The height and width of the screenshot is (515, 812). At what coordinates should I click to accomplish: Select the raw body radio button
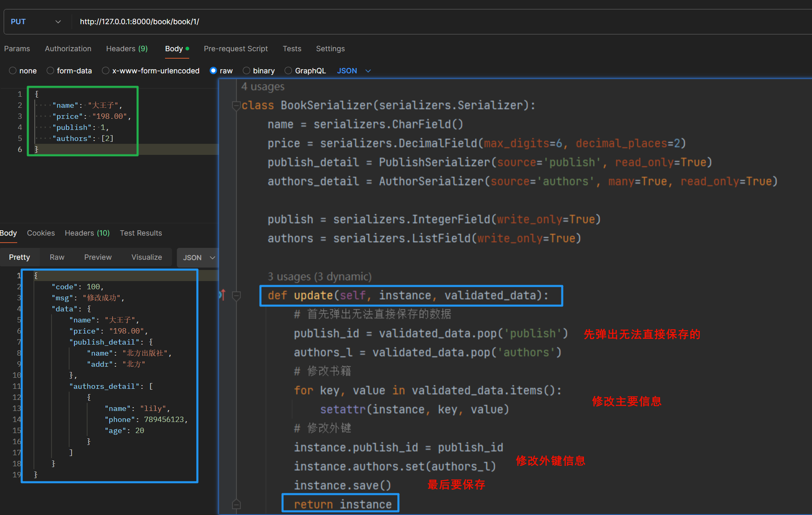click(213, 70)
